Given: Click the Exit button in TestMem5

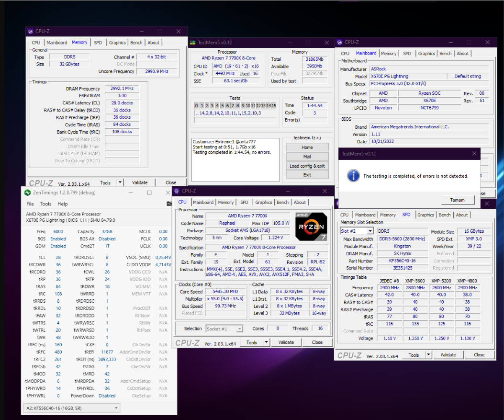Looking at the screenshot, I should point(307,175).
